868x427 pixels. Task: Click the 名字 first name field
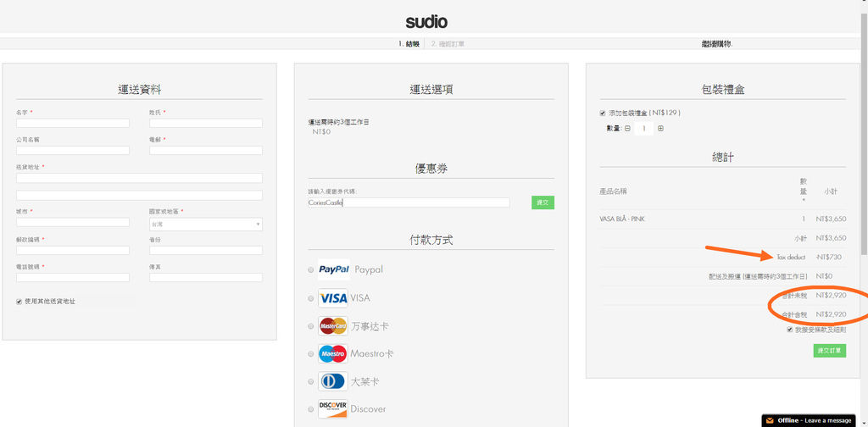(73, 123)
